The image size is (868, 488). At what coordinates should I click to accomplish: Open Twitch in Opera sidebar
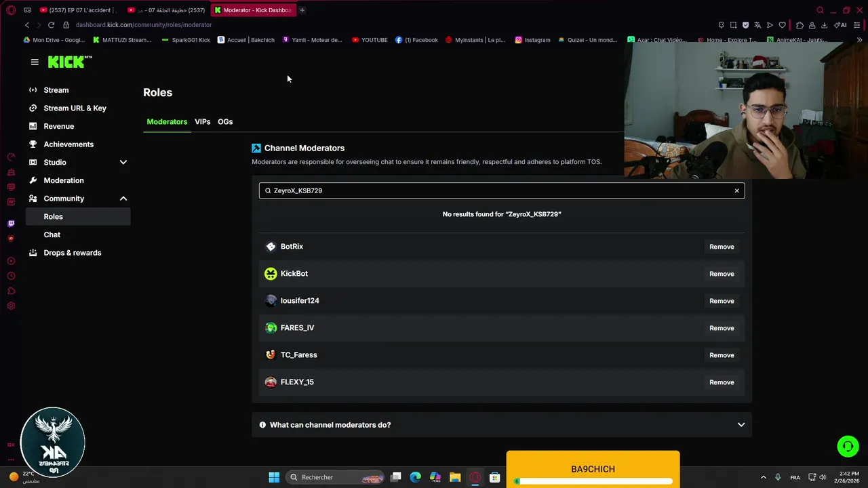[x=11, y=224]
